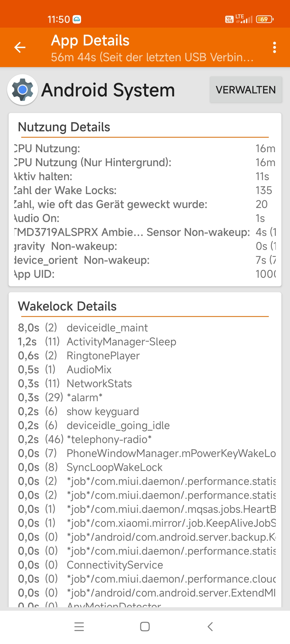290x644 pixels.
Task: Tap the Android recent apps navigation icon
Action: [x=79, y=627]
